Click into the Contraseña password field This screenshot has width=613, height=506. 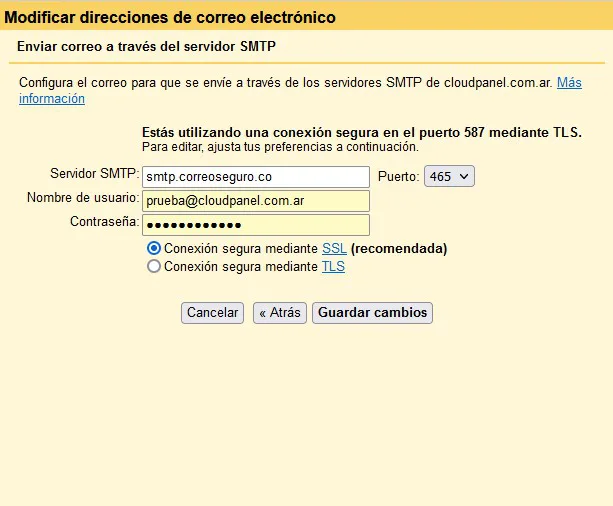click(256, 225)
